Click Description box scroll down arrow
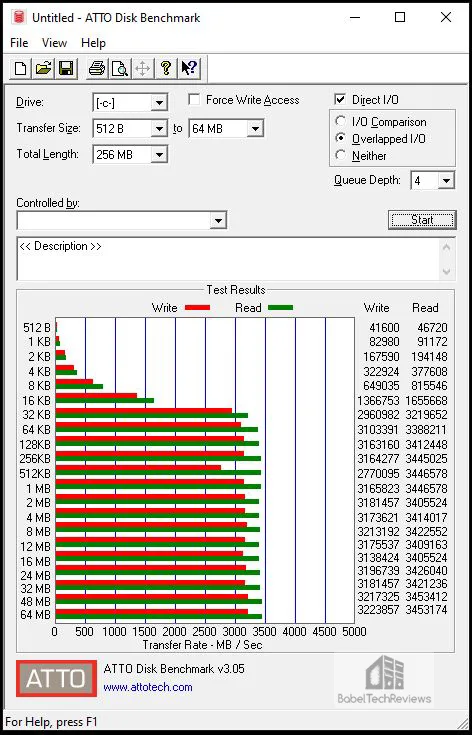The width and height of the screenshot is (472, 735). 447,271
